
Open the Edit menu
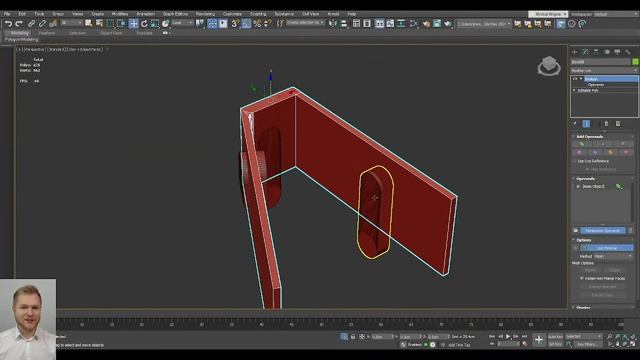point(22,14)
